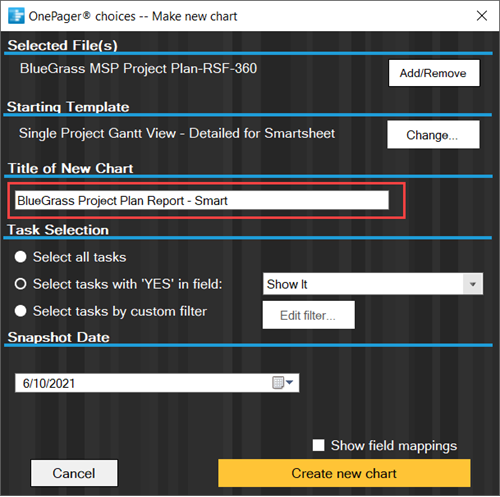Open the 'Show It' combo box
The height and width of the screenshot is (497, 500).
(373, 284)
